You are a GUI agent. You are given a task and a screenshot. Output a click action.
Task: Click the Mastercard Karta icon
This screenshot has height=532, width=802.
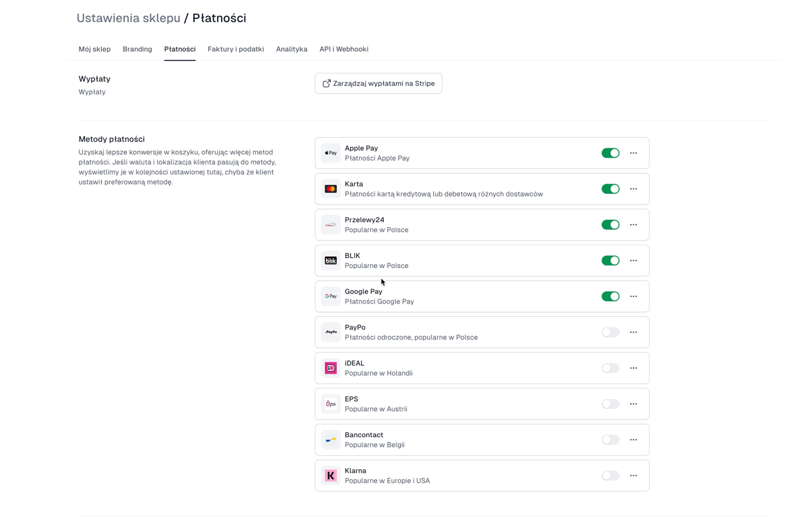331,189
